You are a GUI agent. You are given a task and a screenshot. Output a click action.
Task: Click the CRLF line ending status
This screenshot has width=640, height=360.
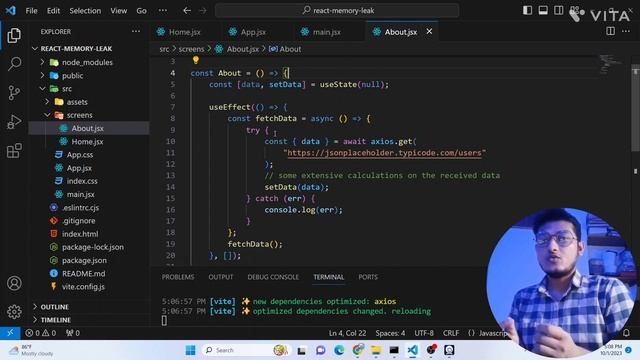pyautogui.click(x=451, y=333)
